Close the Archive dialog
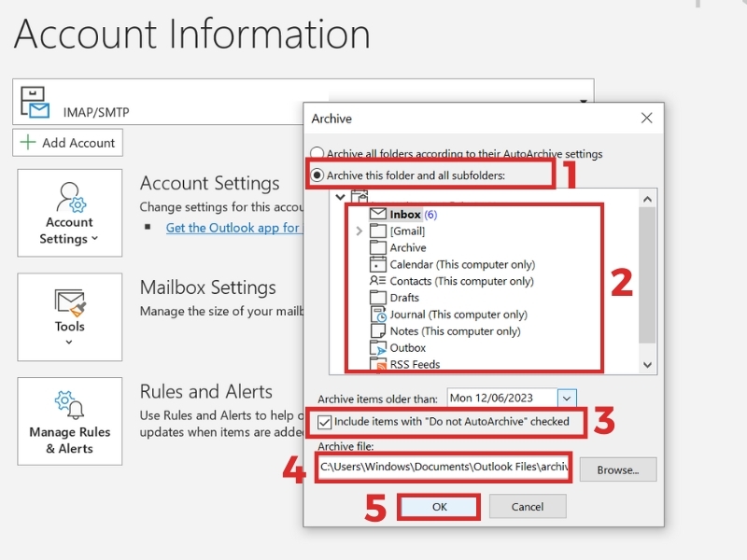The image size is (747, 560). [646, 119]
